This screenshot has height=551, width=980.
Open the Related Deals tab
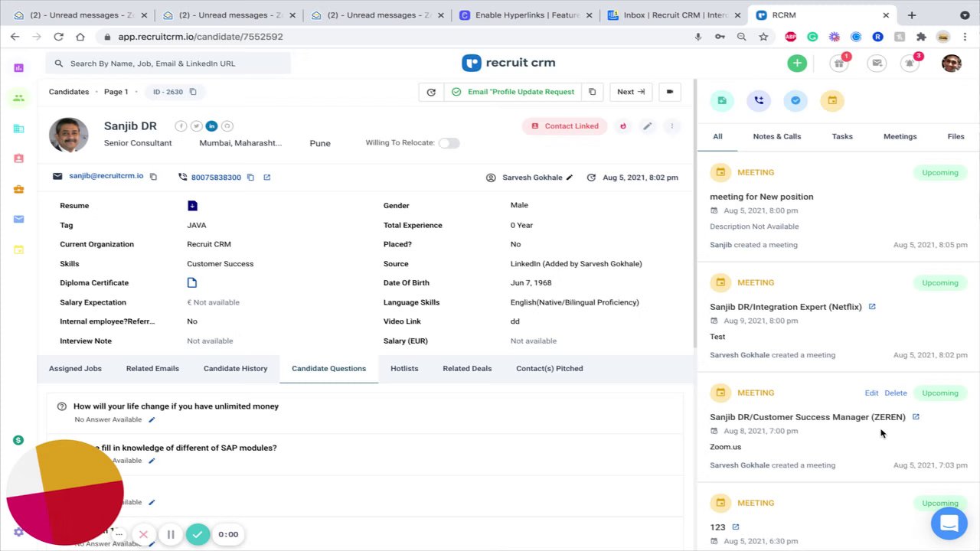click(467, 368)
